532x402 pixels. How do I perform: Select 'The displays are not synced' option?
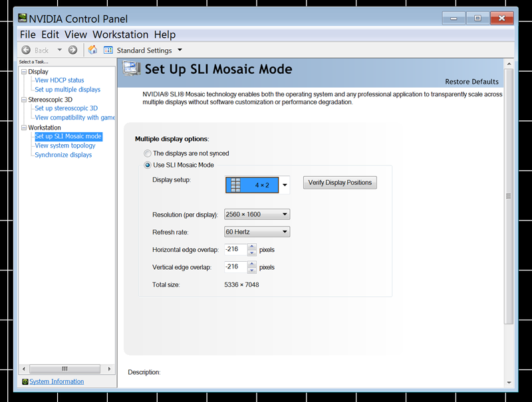point(147,153)
